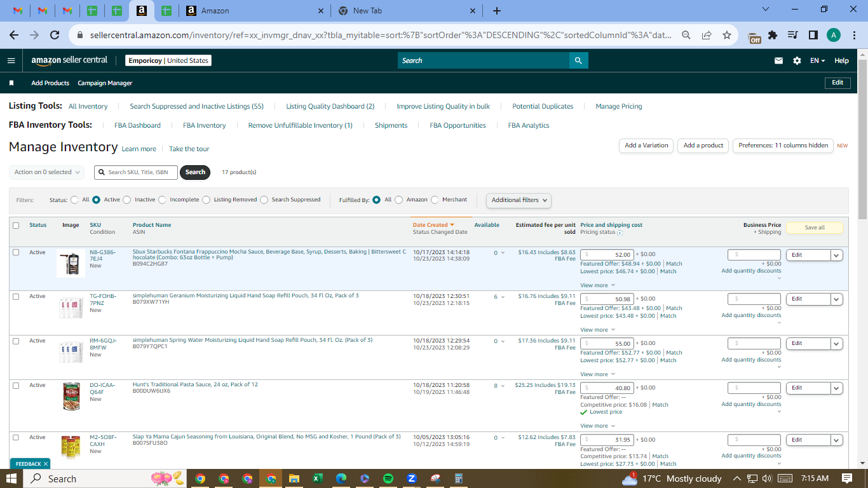Screen dimensions: 868x488
Task: Reload the Seller Central page
Action: [55, 36]
